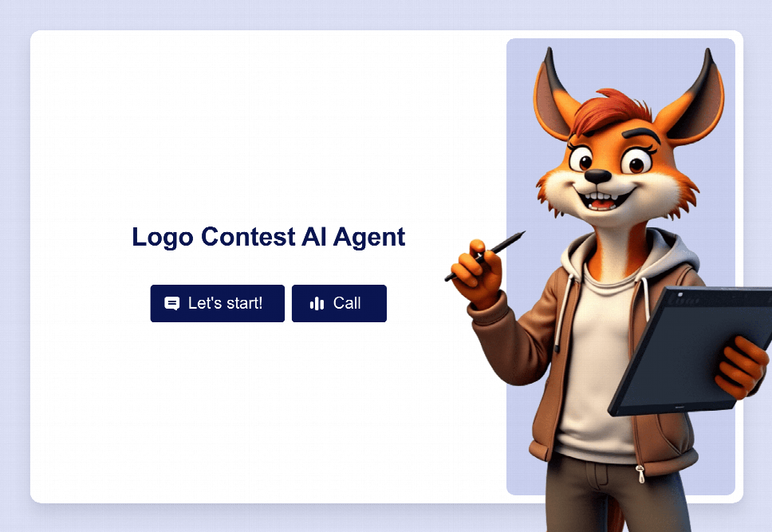Select the Logo Contest AI Agent heading
This screenshot has height=532, width=772.
[x=268, y=237]
